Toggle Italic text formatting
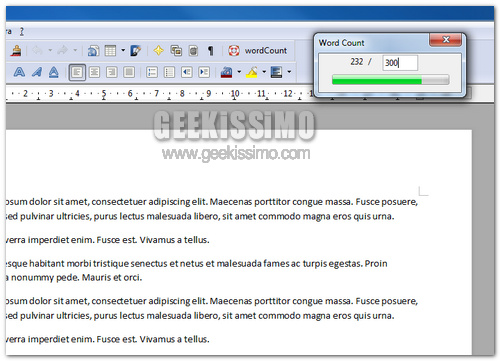This screenshot has width=500, height=361. pyautogui.click(x=37, y=72)
